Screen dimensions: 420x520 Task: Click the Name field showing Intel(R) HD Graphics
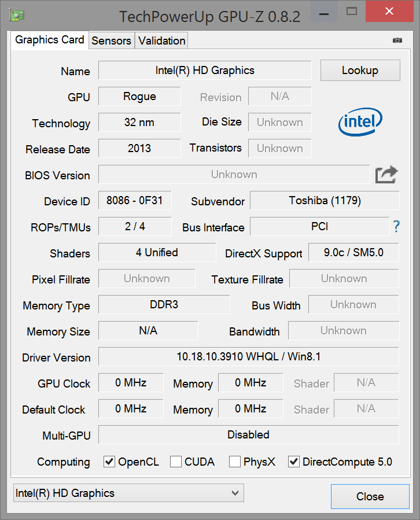(205, 71)
